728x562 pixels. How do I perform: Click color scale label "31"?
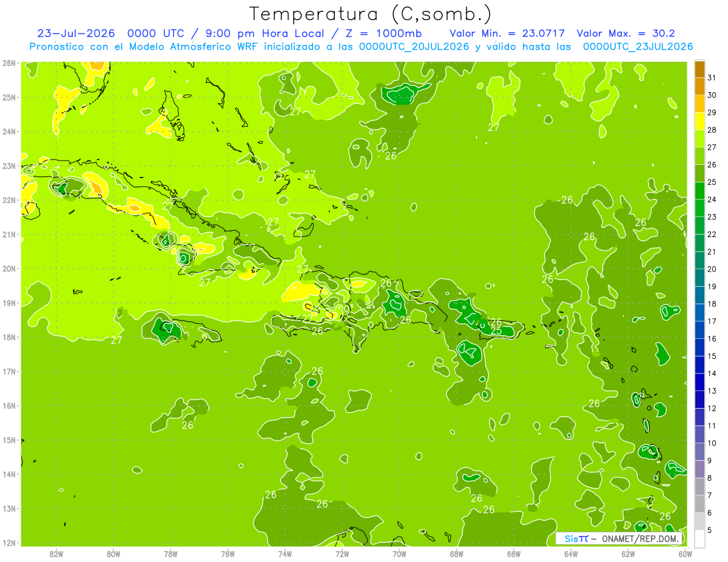click(x=712, y=77)
